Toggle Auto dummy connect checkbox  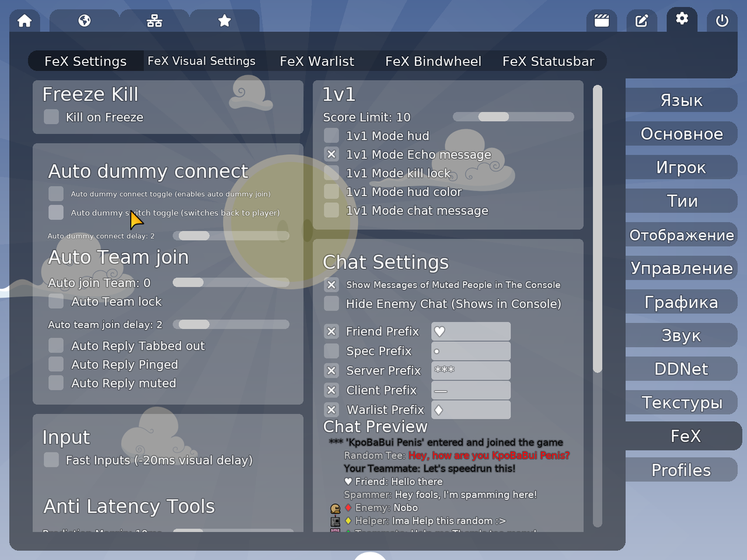(56, 194)
